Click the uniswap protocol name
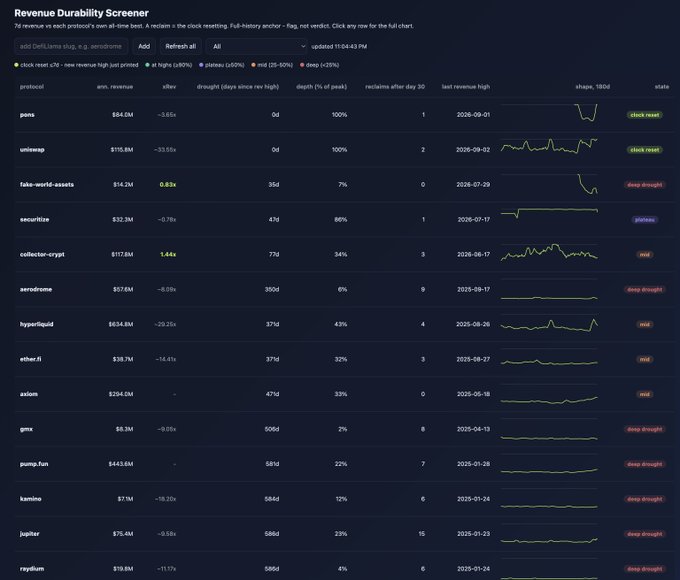Image resolution: width=680 pixels, height=580 pixels. click(32, 150)
